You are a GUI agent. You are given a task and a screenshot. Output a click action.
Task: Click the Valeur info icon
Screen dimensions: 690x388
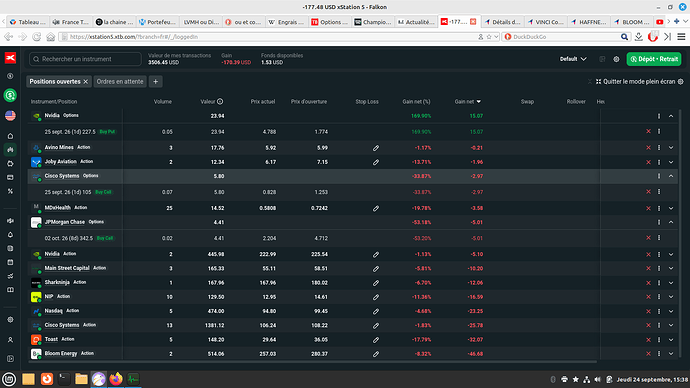[x=220, y=102]
